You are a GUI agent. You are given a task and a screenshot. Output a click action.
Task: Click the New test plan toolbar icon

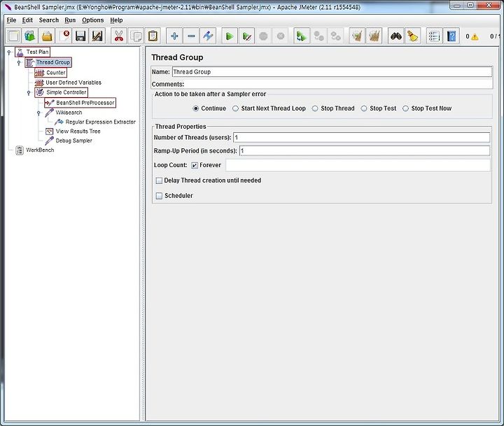(13, 36)
